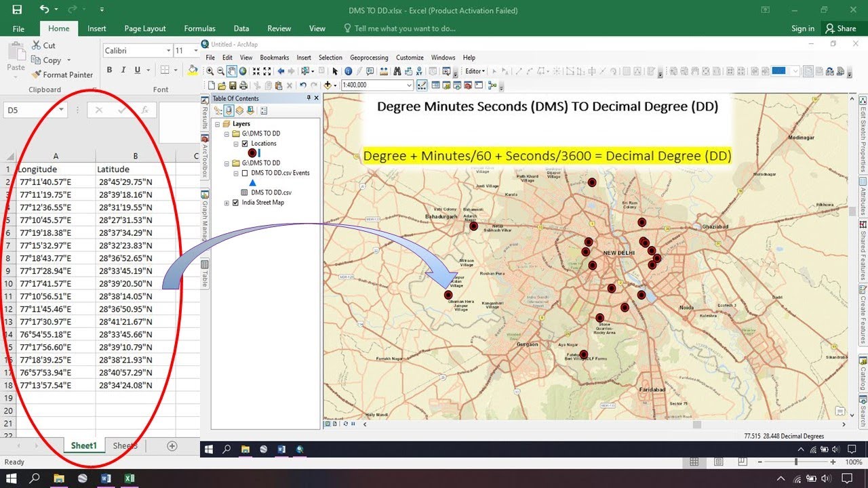Collapse the Locations layer legend
Image resolution: width=868 pixels, height=488 pixels.
point(236,144)
